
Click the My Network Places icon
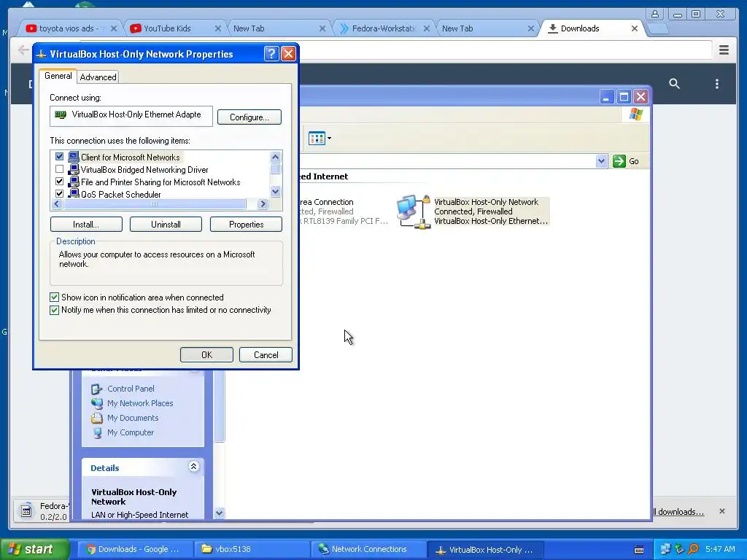coord(97,403)
